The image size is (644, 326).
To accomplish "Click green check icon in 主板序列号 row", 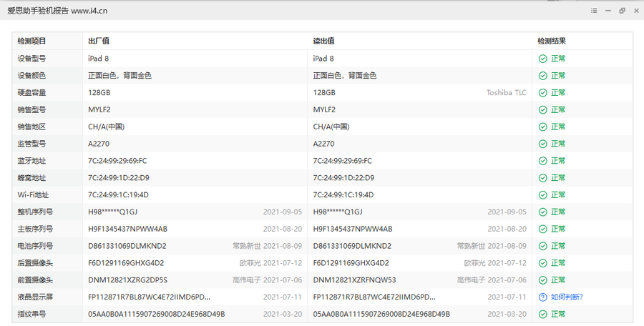I will click(x=542, y=229).
